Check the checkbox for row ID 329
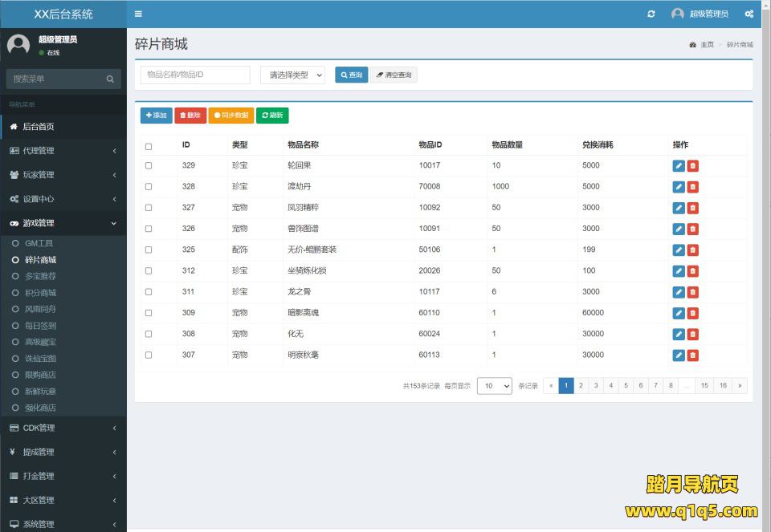The width and height of the screenshot is (771, 532). (149, 165)
